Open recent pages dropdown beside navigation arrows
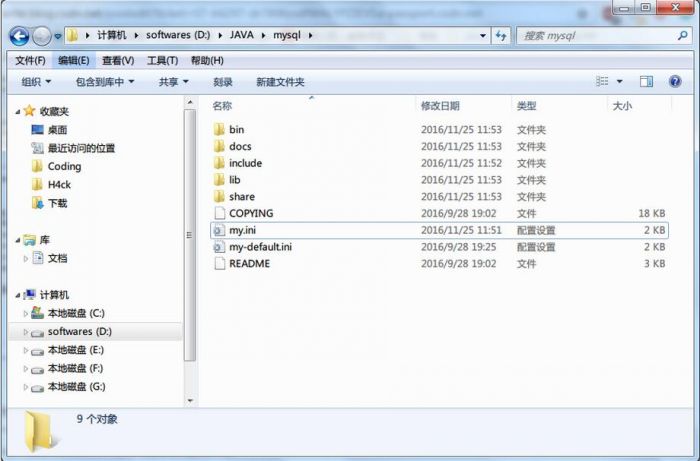The image size is (700, 461). click(x=58, y=36)
